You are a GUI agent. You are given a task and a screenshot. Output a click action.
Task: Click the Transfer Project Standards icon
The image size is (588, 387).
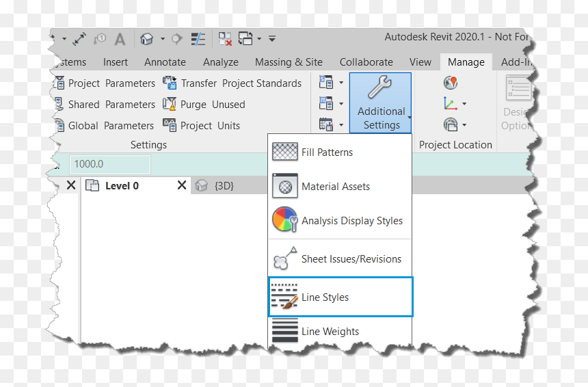pos(170,83)
